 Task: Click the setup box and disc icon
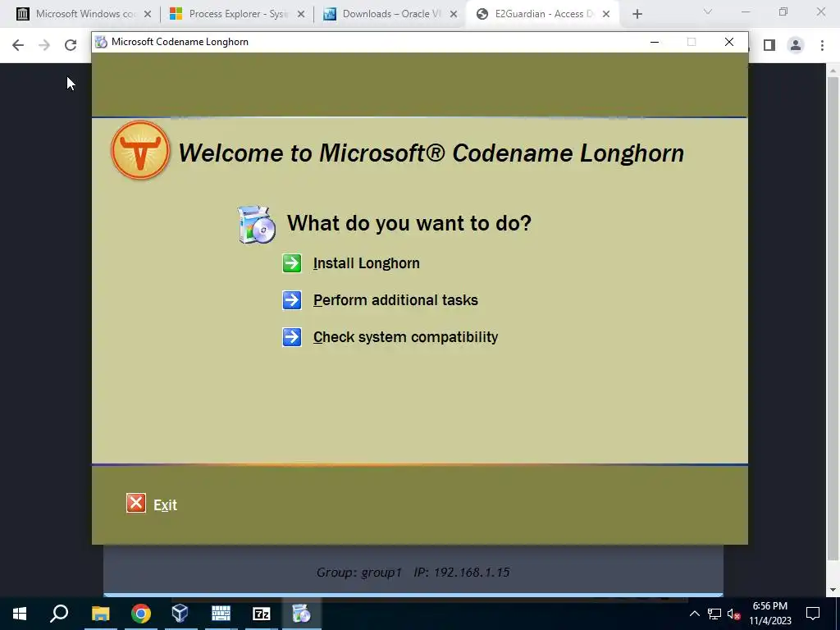257,225
